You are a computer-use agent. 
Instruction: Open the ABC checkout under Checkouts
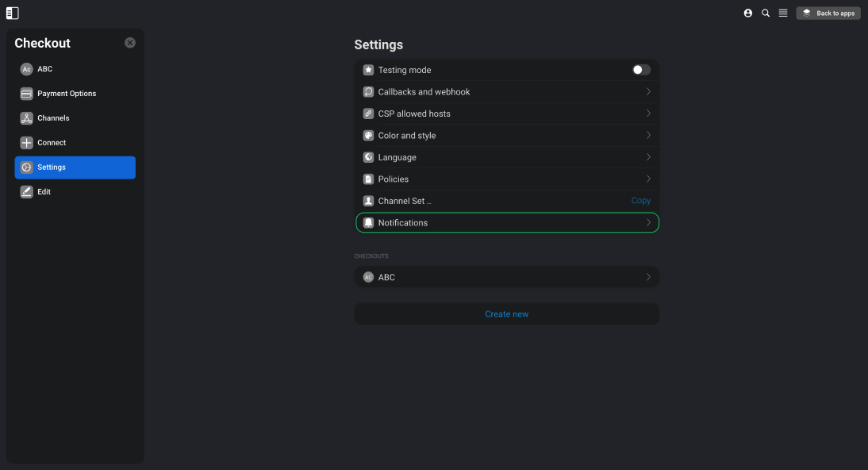point(506,277)
